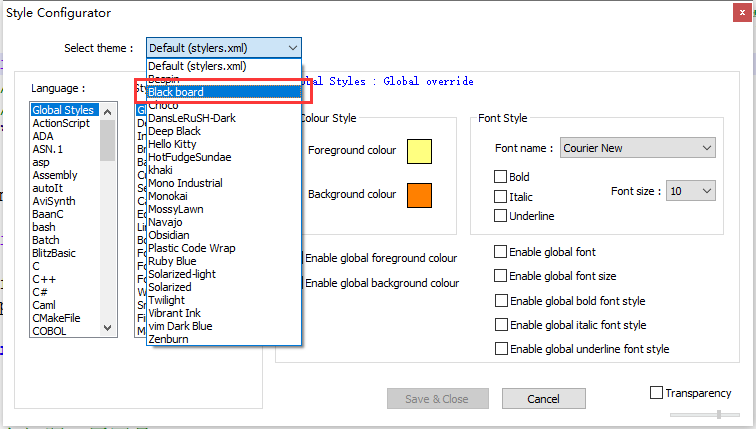Choose the Mono Industrial theme
This screenshot has width=756, height=429.
224,183
